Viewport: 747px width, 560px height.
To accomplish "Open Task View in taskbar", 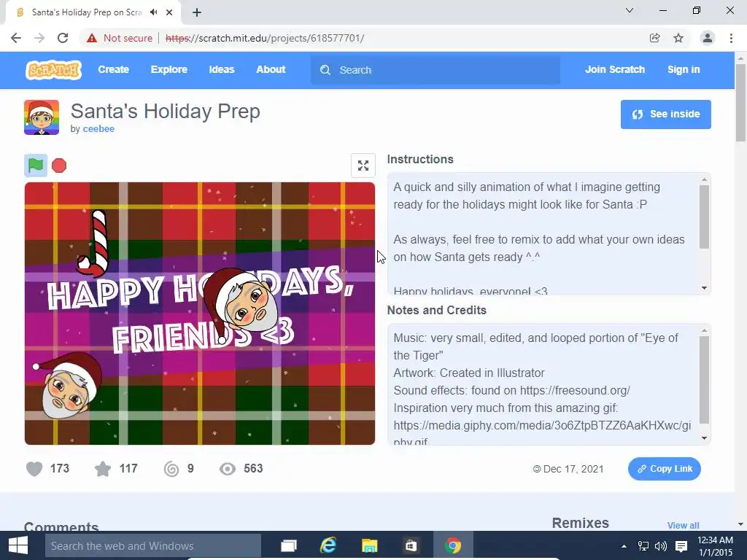I will click(289, 545).
